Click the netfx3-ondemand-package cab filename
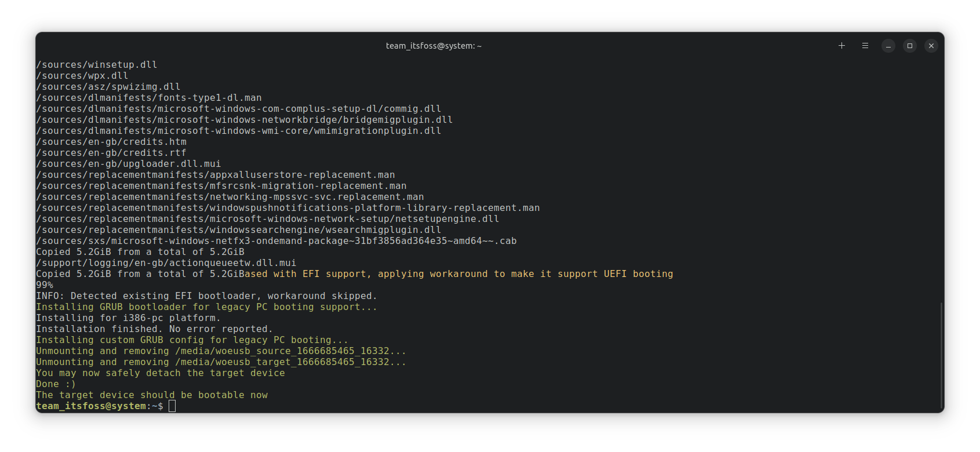 click(x=276, y=240)
